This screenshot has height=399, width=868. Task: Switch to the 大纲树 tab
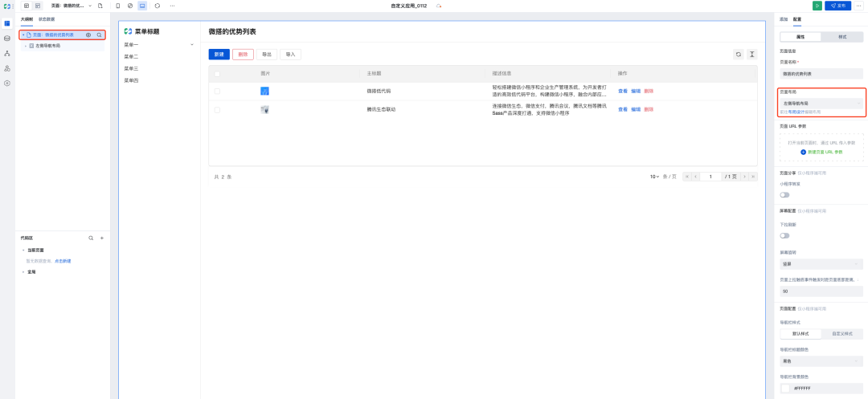tap(27, 18)
